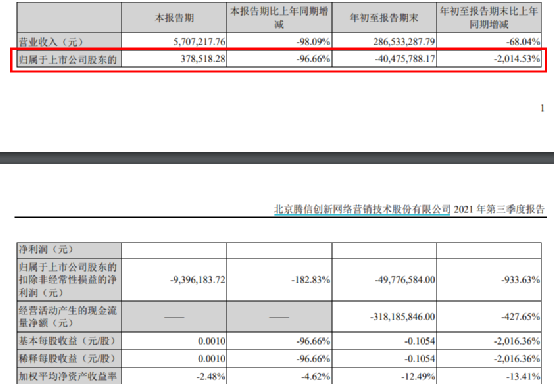The height and width of the screenshot is (384, 554).
Task: Click the 本报告期 column header
Action: (174, 18)
